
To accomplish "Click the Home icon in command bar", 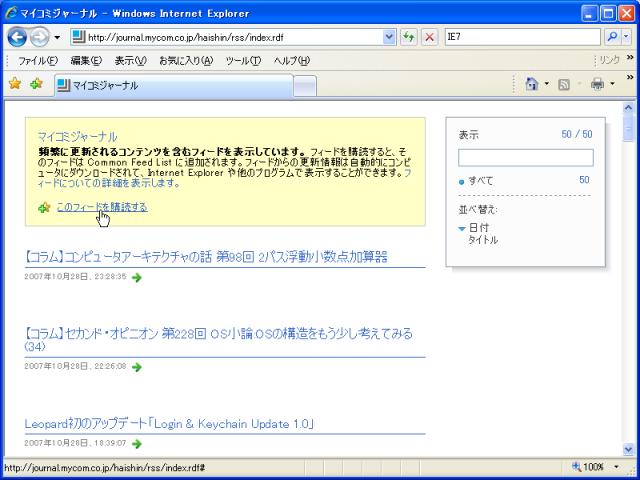I will click(532, 84).
